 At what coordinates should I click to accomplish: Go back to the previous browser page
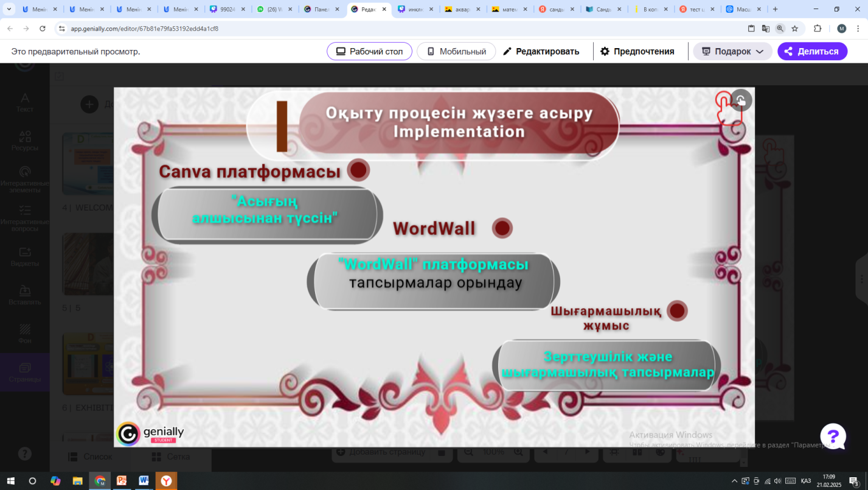click(x=10, y=29)
